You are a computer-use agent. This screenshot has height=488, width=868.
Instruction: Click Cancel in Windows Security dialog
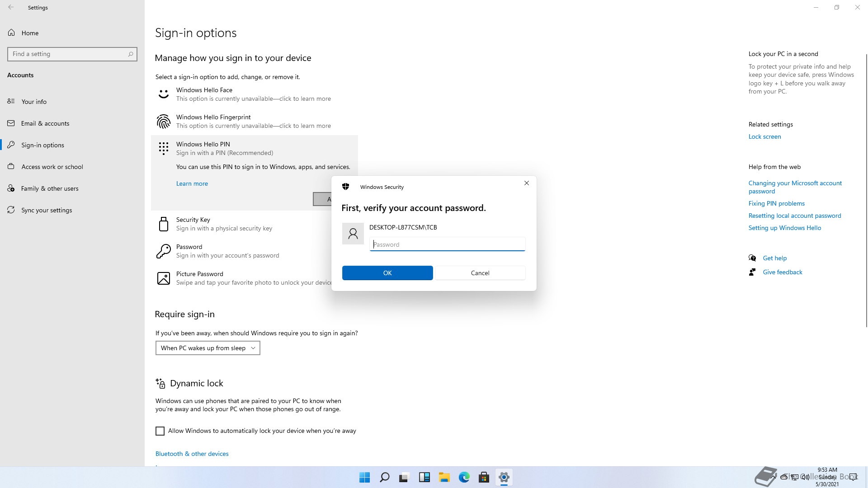pyautogui.click(x=480, y=273)
